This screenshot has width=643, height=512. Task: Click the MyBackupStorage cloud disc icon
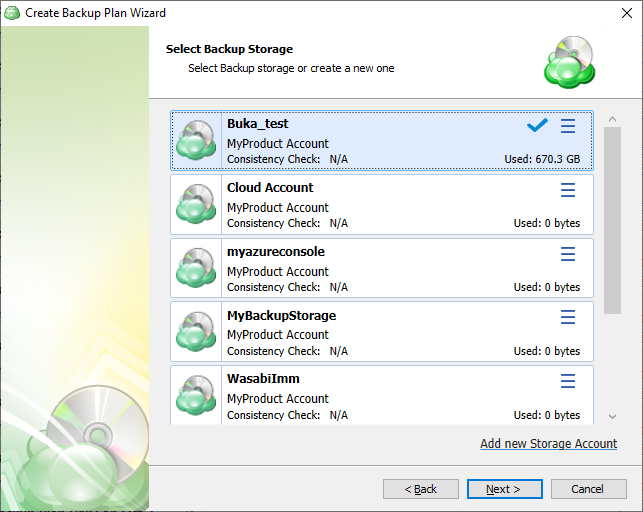click(x=196, y=333)
